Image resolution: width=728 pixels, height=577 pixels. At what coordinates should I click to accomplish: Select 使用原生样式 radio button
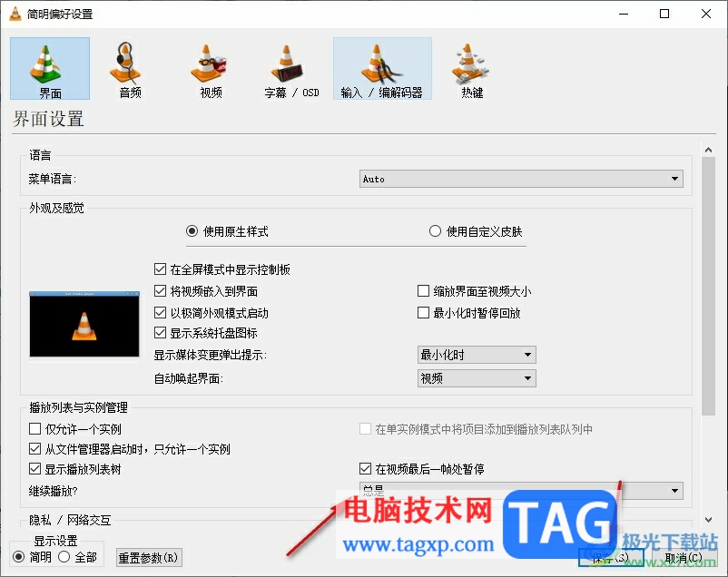pyautogui.click(x=227, y=231)
